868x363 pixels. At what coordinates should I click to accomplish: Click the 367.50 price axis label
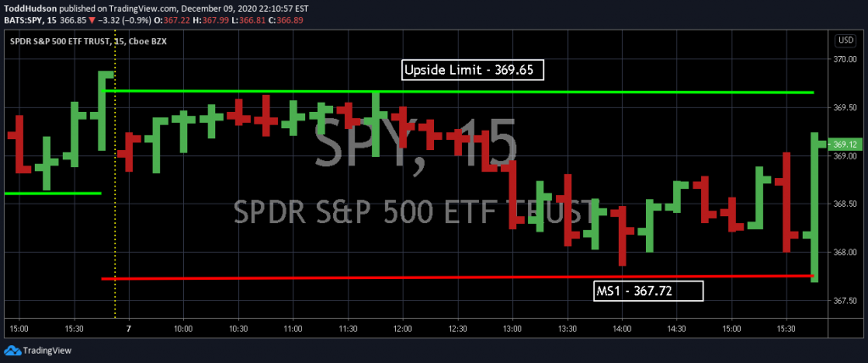click(845, 301)
